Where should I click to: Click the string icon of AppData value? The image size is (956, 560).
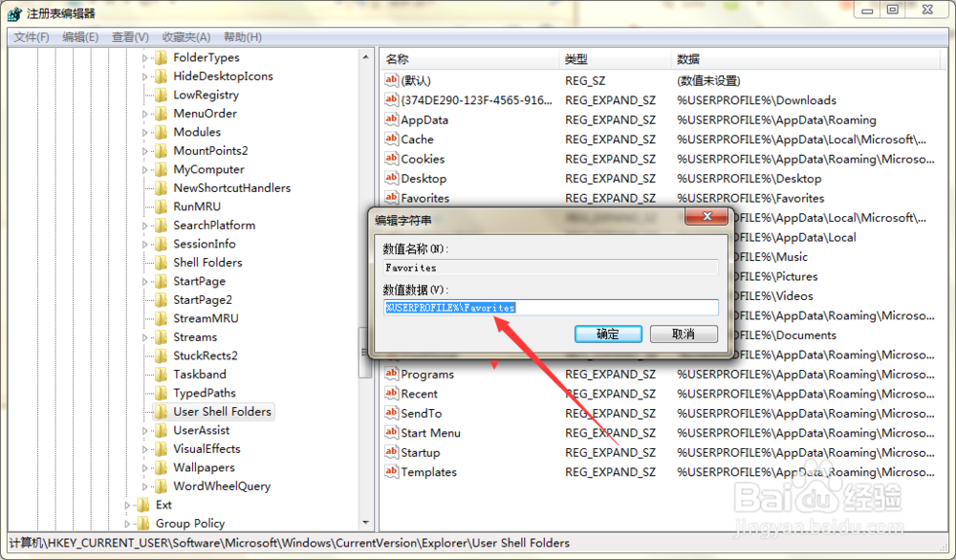pyautogui.click(x=391, y=119)
